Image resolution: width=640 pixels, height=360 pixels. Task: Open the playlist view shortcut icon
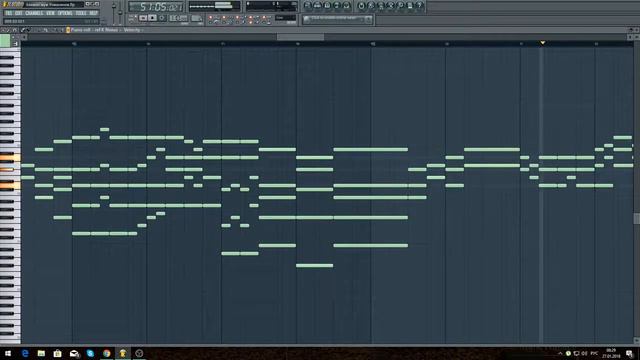(x=308, y=5)
